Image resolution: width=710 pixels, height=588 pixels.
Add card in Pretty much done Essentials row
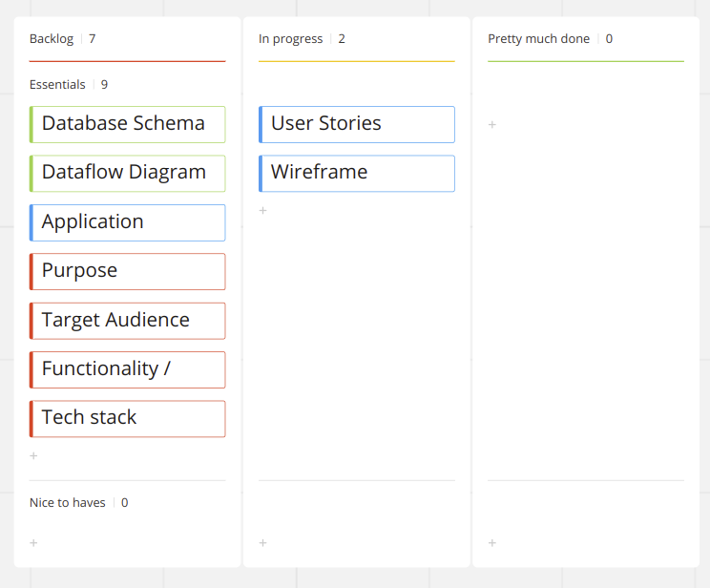coord(492,125)
